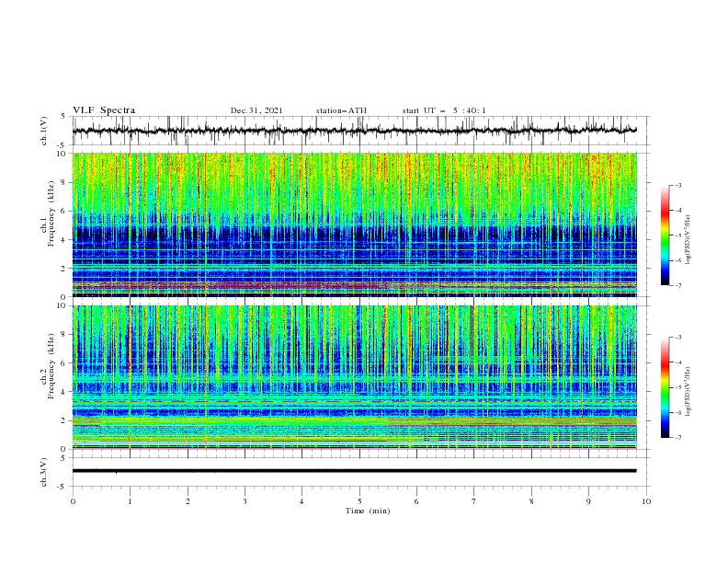Click time axis tick label "8" below ch.3
Screen dimensions: 728x563
click(x=531, y=501)
